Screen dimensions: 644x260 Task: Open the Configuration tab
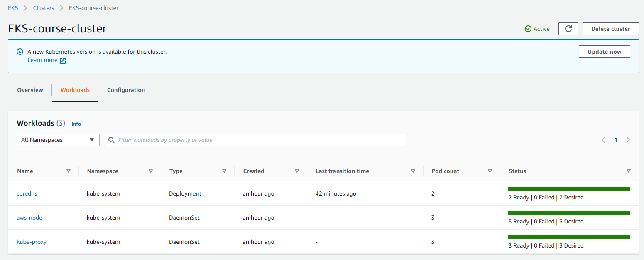pyautogui.click(x=126, y=90)
